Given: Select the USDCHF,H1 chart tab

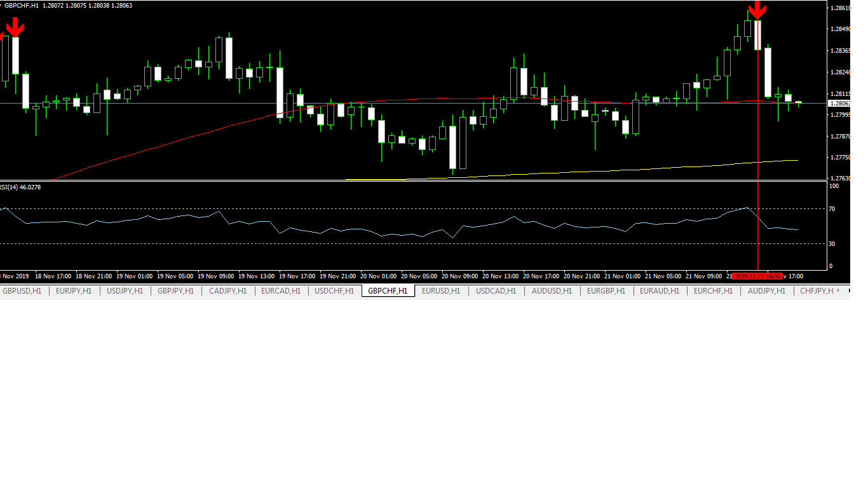Looking at the screenshot, I should (x=334, y=291).
